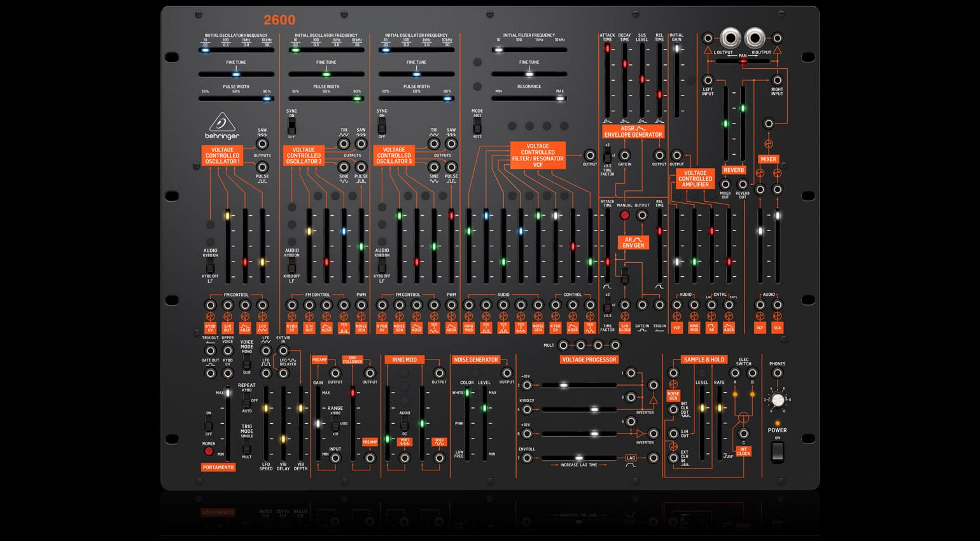Click the PHONES headphone jack

point(777,373)
